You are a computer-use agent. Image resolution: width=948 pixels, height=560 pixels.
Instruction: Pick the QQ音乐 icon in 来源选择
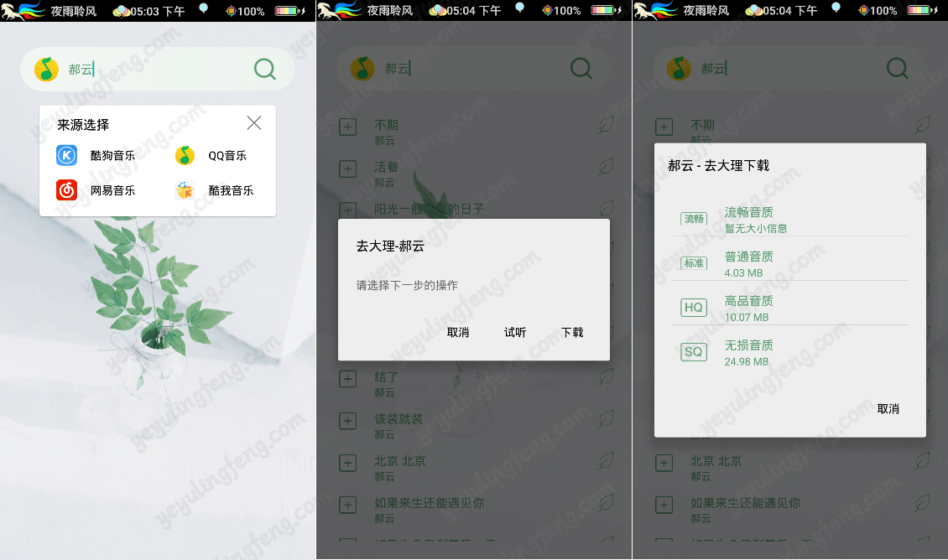(185, 155)
